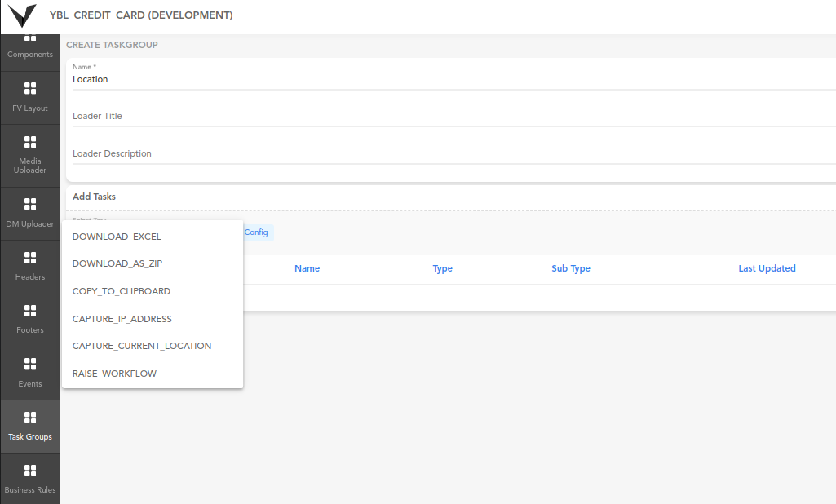The image size is (836, 504).
Task: Sort by the Type column header
Action: (x=443, y=268)
